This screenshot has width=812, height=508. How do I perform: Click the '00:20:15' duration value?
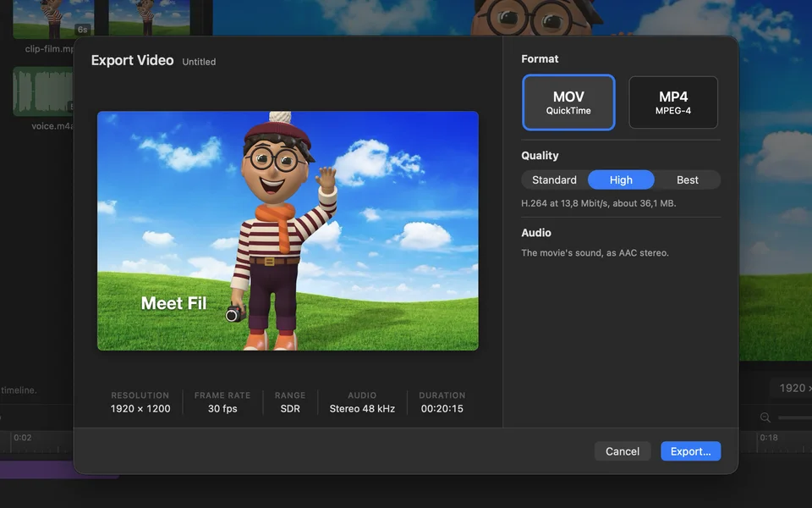point(442,408)
